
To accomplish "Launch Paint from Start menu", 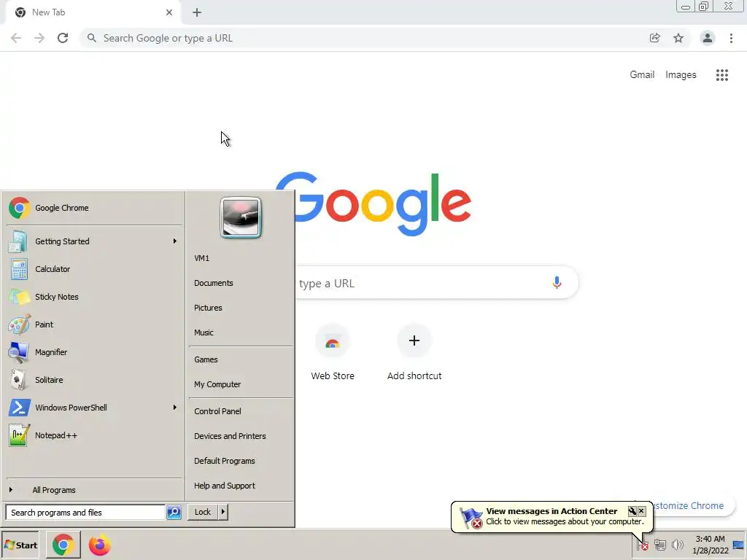I will 93,324.
